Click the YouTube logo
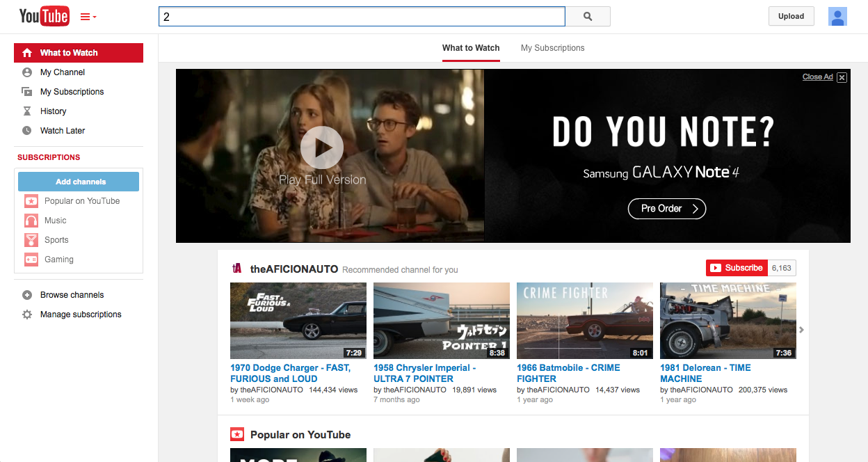This screenshot has width=868, height=462. pyautogui.click(x=45, y=15)
